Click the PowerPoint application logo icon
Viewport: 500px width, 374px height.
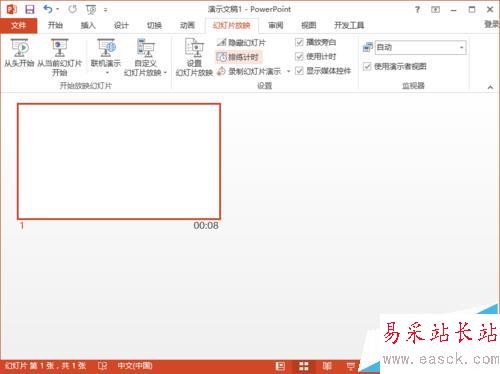click(12, 9)
